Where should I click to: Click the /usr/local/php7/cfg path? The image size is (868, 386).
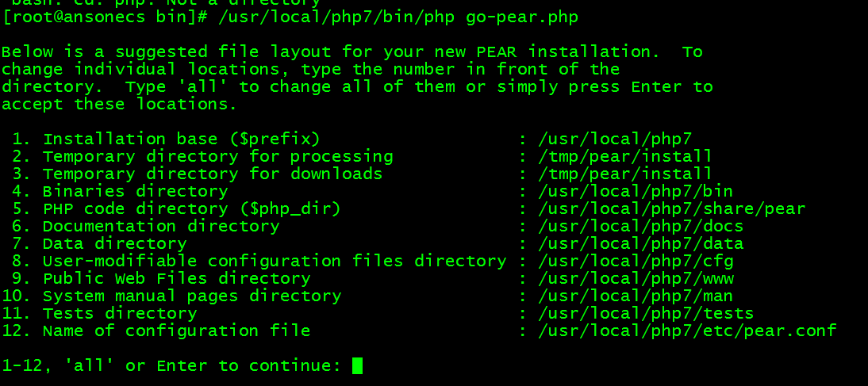pos(636,261)
